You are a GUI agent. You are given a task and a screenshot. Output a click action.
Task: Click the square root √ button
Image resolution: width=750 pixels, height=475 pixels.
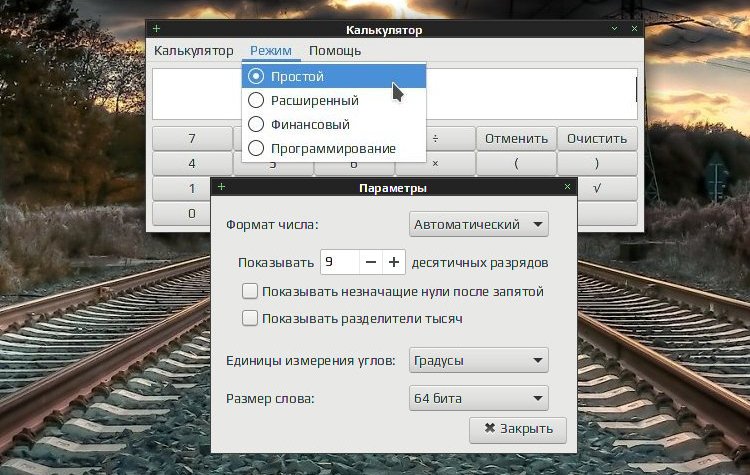tap(607, 188)
